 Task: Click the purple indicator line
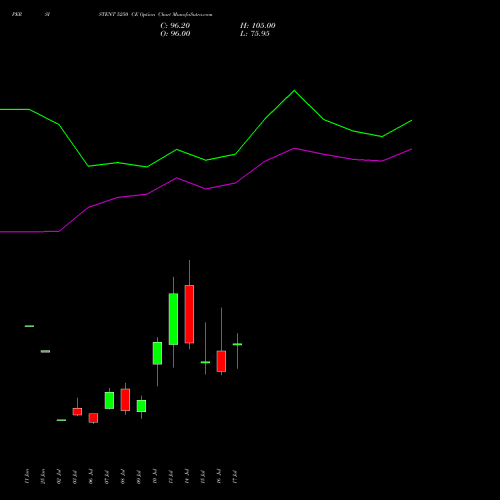[x=206, y=189]
